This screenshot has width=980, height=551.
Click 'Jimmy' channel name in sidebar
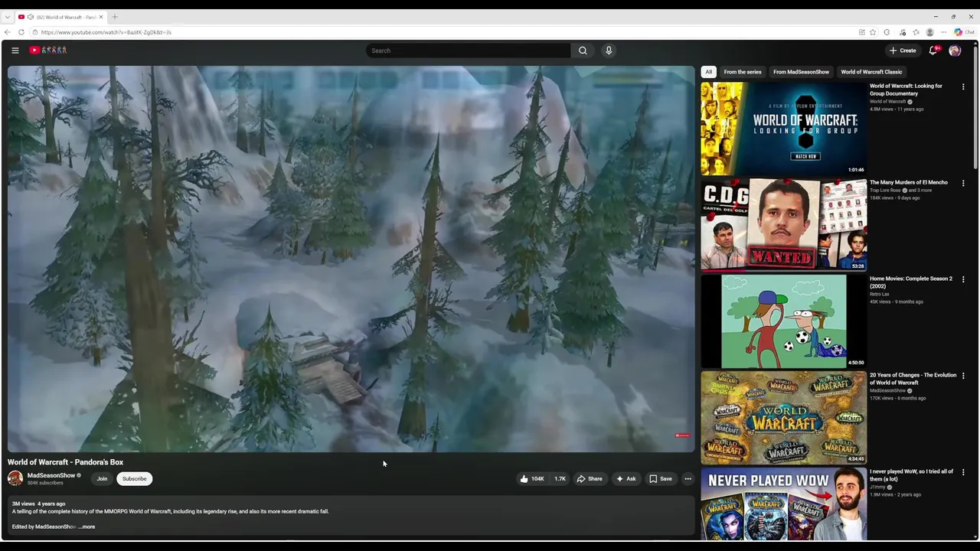pos(877,487)
